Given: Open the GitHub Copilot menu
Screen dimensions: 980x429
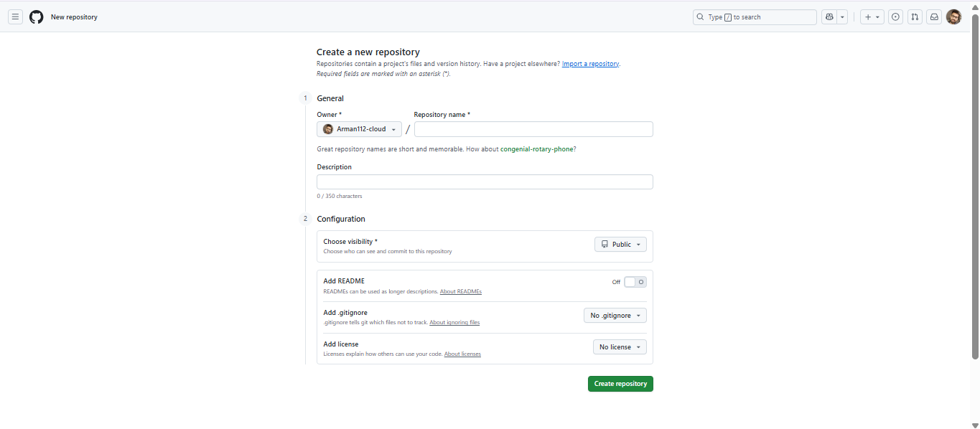Looking at the screenshot, I should pyautogui.click(x=829, y=16).
